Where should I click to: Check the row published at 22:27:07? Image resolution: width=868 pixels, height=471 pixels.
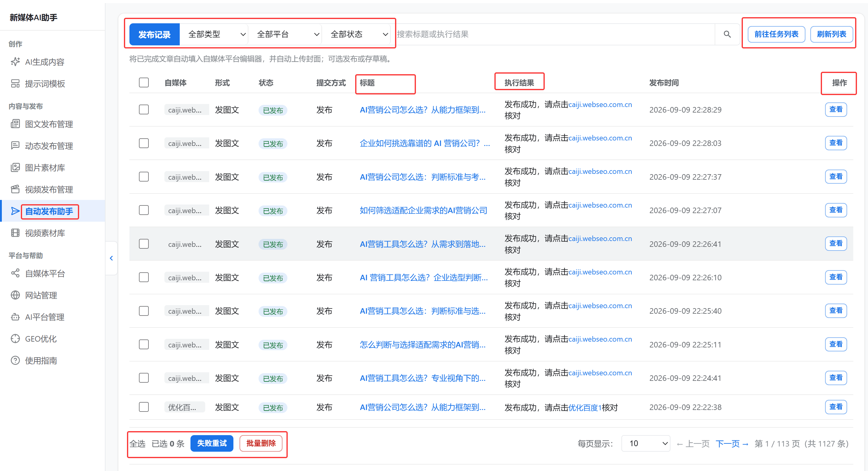(x=144, y=210)
